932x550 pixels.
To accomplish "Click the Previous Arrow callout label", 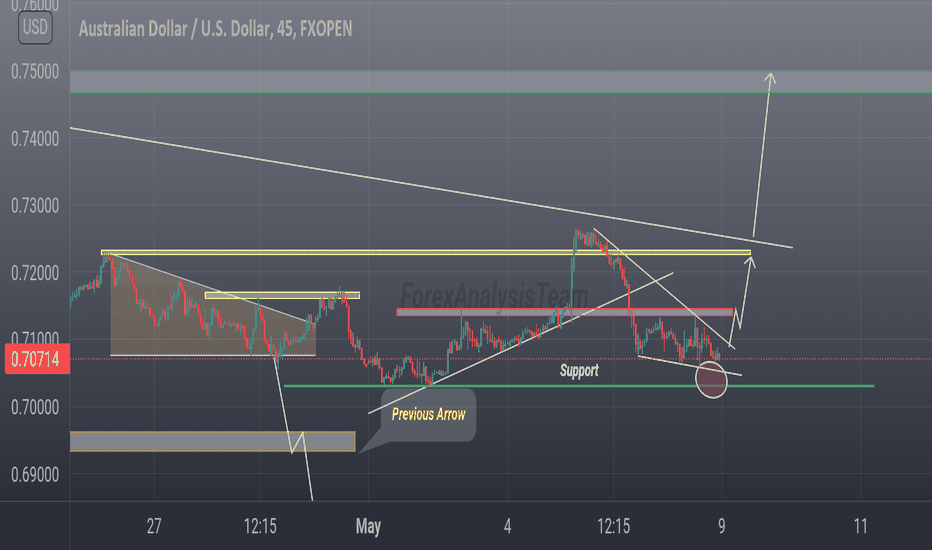I will point(428,414).
